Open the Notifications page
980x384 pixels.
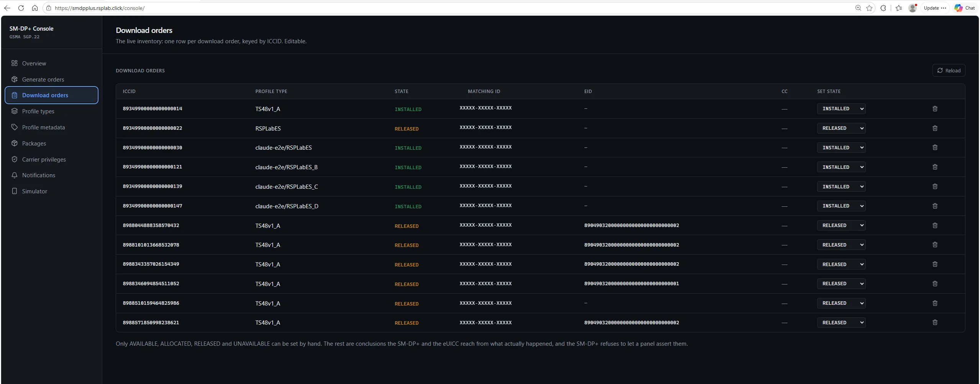[51, 175]
